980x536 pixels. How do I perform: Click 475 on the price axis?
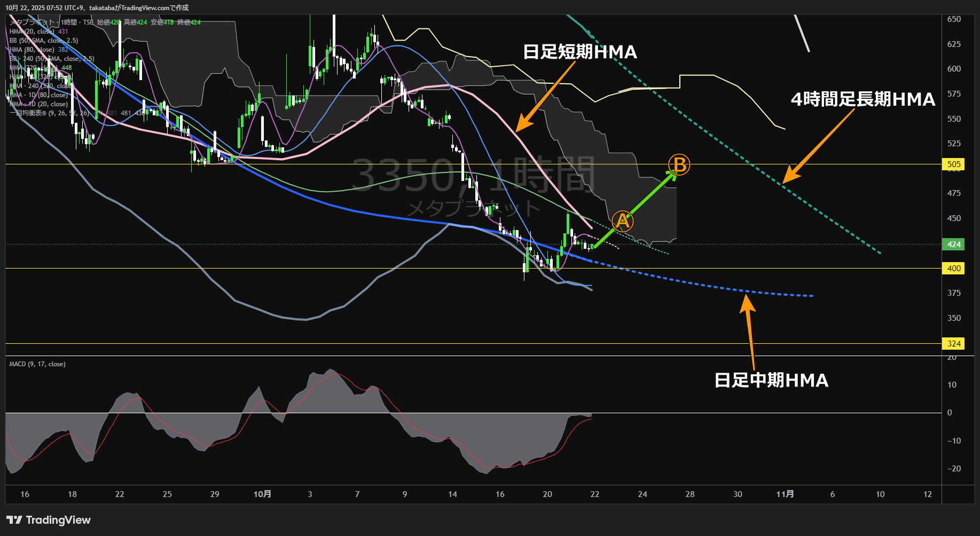tap(954, 193)
